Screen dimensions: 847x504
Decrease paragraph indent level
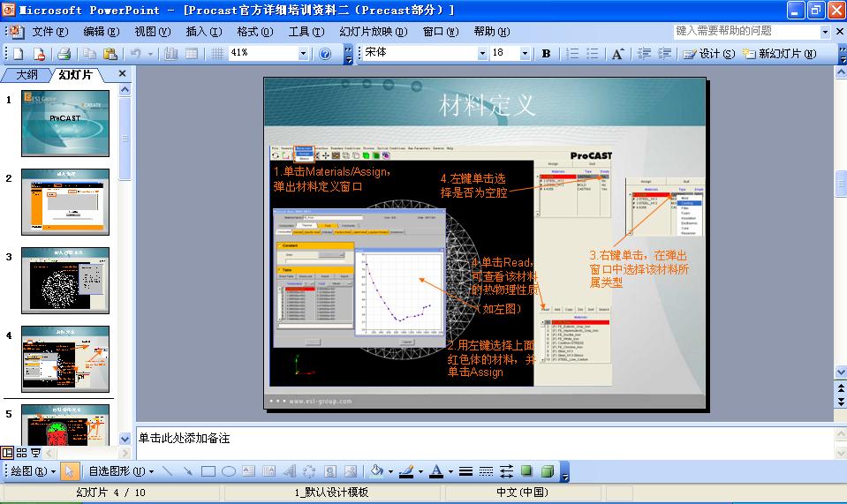click(x=644, y=54)
